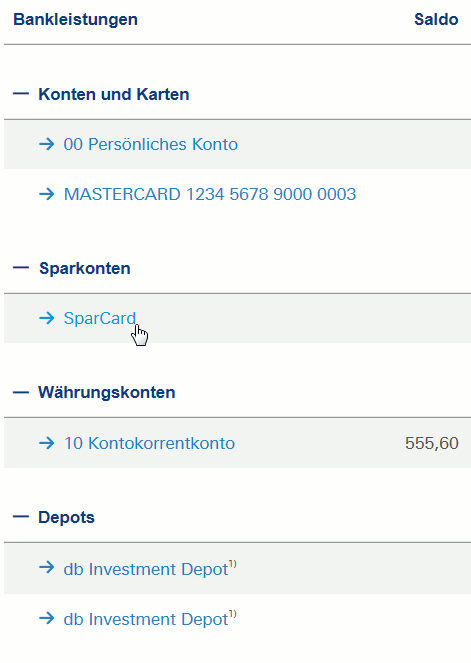Open 10 Kontokorrentkonto account
The width and height of the screenshot is (471, 663).
149,443
